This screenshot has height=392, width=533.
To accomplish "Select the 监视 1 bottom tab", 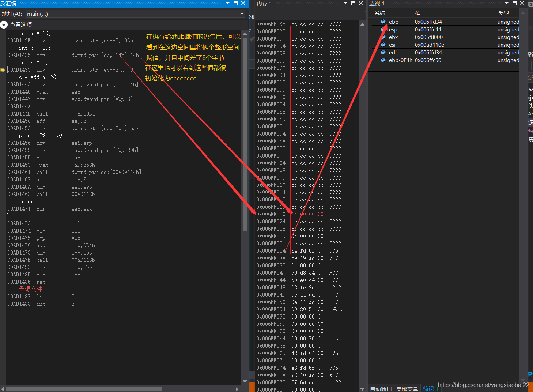I will point(430,389).
